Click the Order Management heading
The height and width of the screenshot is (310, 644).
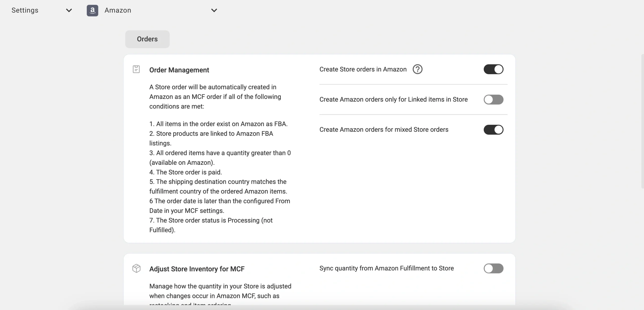coord(179,70)
